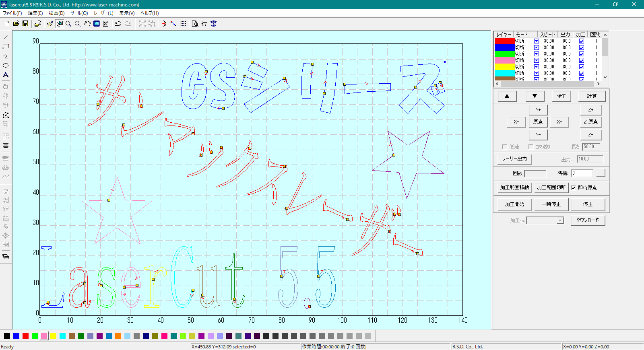Enable the コマ送り step feed checkbox
Viewport: 644px width, 350px height.
[x=531, y=147]
